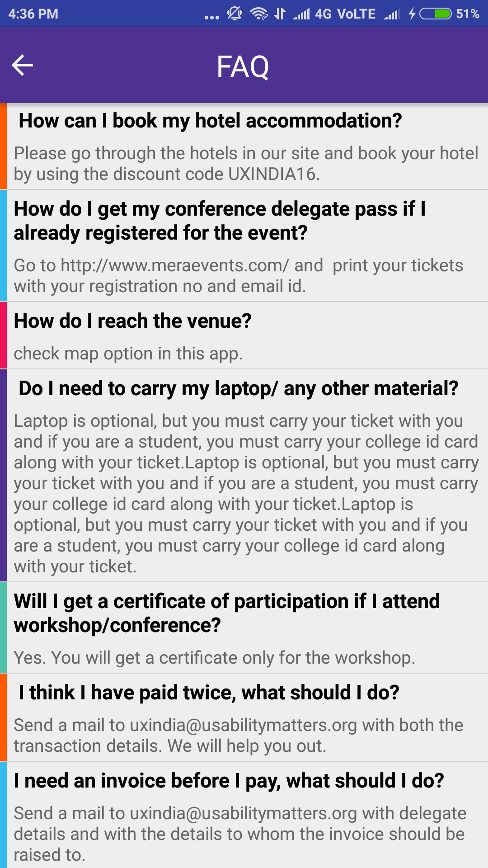Tap the pink color bar beside venue question
The width and height of the screenshot is (488, 868).
click(3, 335)
